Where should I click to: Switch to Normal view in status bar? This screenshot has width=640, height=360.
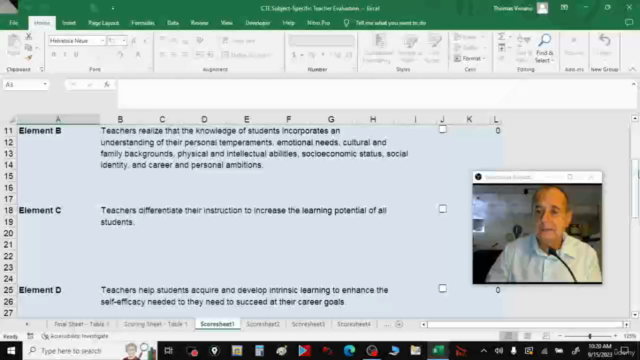coord(509,336)
